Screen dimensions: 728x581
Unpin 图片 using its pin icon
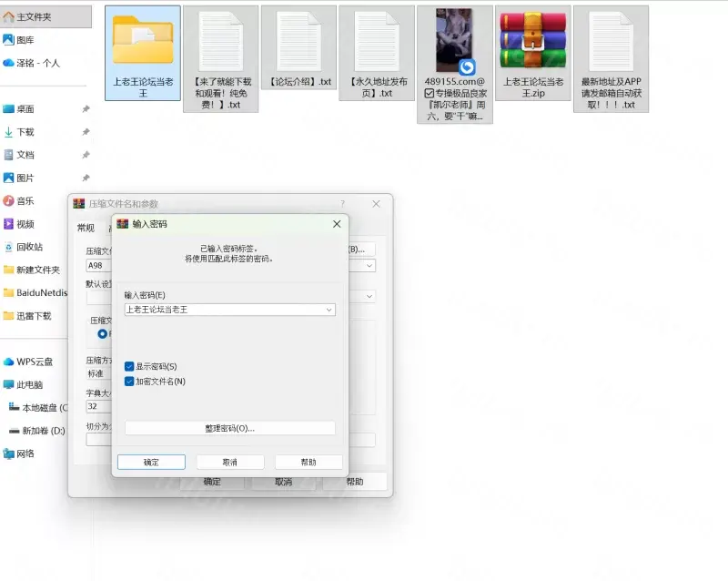86,178
